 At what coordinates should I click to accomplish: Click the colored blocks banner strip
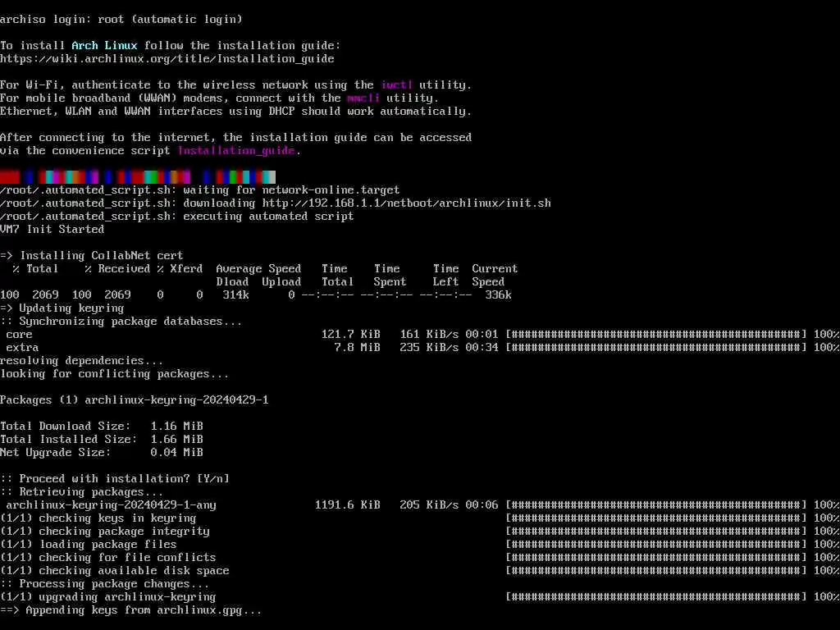(x=138, y=177)
